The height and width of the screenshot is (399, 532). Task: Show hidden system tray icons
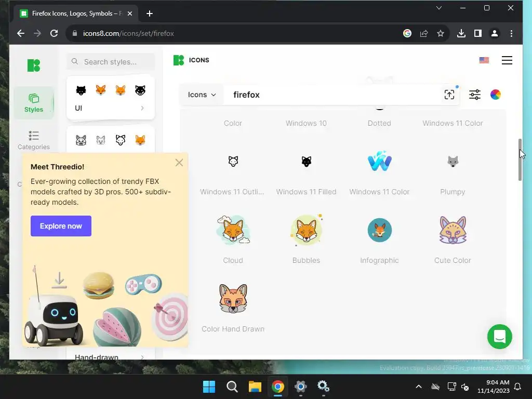coord(419,387)
